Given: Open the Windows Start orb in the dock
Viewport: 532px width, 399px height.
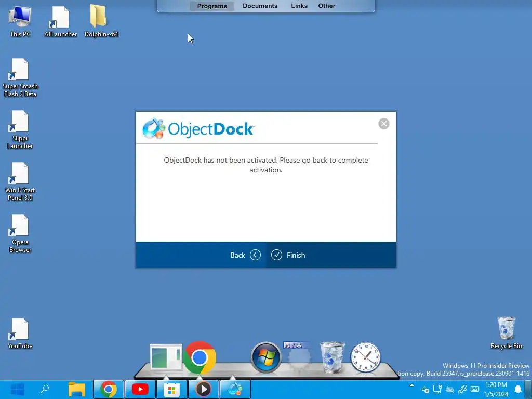Looking at the screenshot, I should click(x=265, y=357).
